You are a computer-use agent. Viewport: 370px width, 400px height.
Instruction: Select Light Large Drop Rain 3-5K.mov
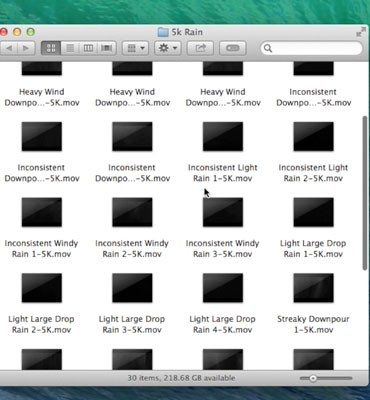pos(132,303)
